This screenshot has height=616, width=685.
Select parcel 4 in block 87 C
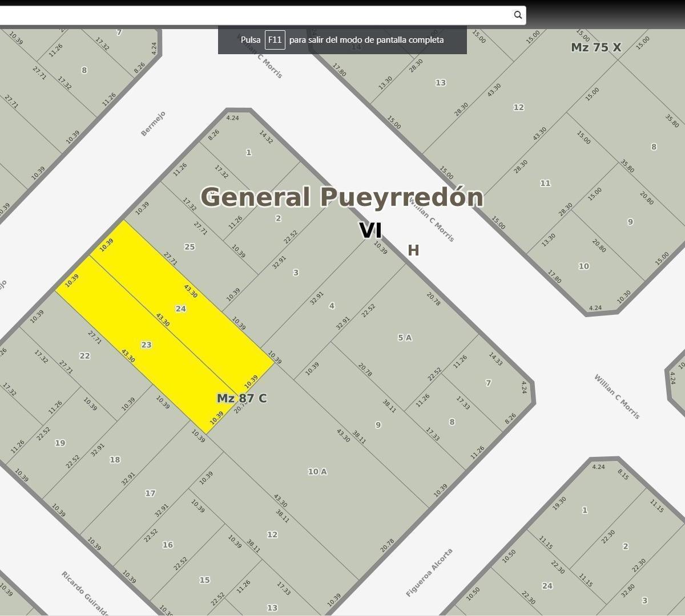click(x=332, y=306)
